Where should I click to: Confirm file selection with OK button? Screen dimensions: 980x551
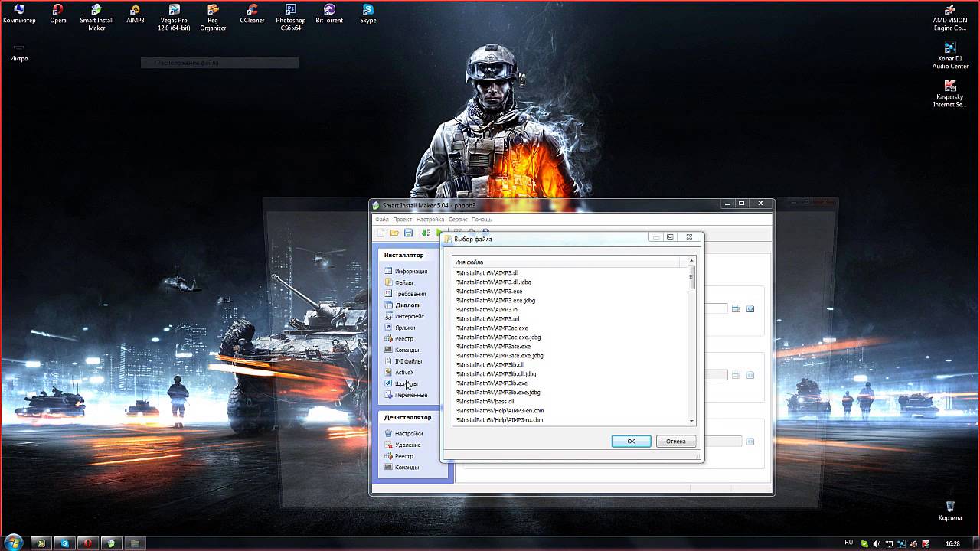[631, 442]
